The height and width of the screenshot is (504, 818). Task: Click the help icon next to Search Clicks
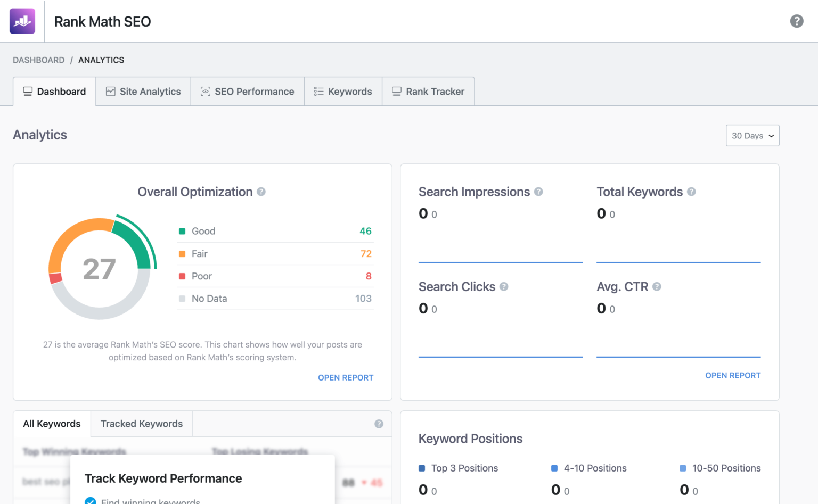click(504, 286)
